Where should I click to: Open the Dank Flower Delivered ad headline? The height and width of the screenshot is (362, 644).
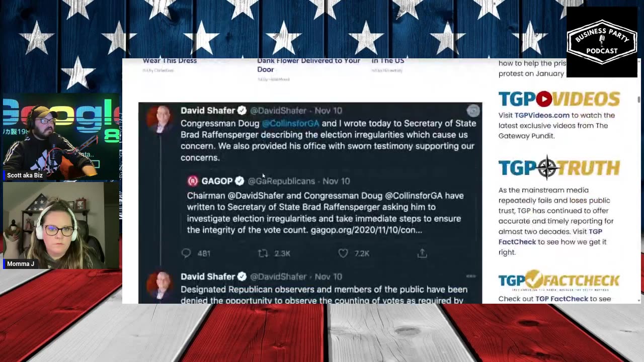click(x=308, y=65)
